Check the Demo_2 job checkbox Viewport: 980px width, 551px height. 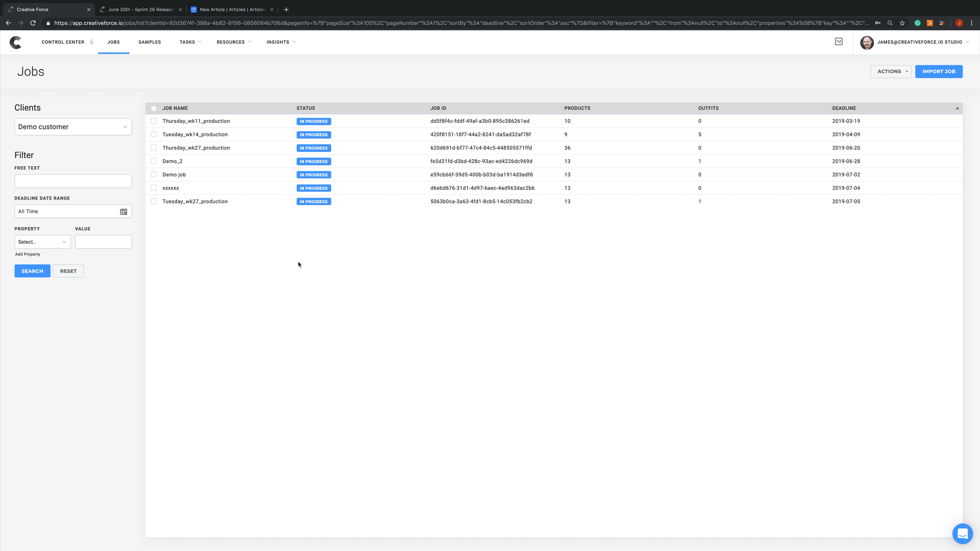154,161
